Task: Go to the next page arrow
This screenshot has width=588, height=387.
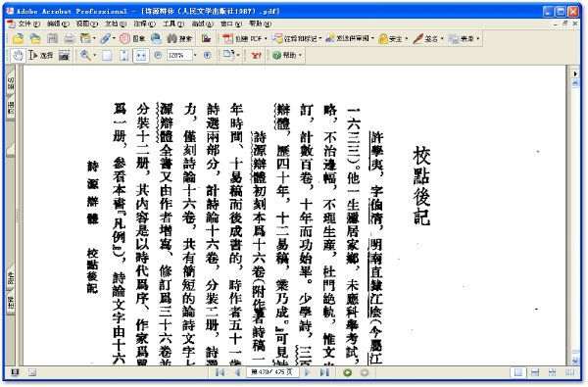Action: tap(307, 372)
